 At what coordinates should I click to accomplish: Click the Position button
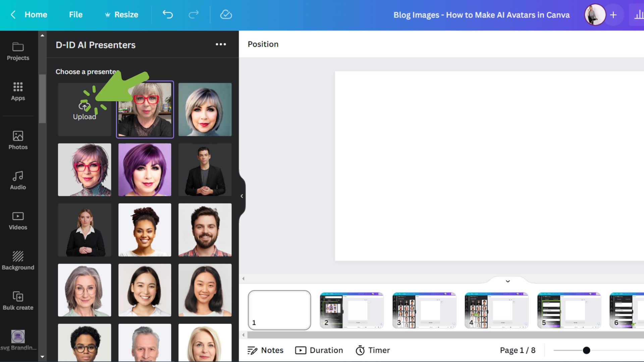coord(263,44)
